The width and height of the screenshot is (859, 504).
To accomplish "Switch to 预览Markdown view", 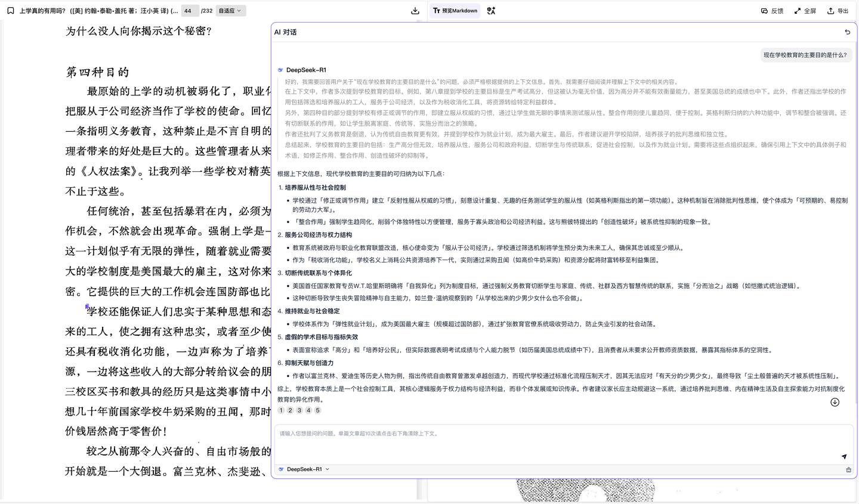I will pos(455,11).
